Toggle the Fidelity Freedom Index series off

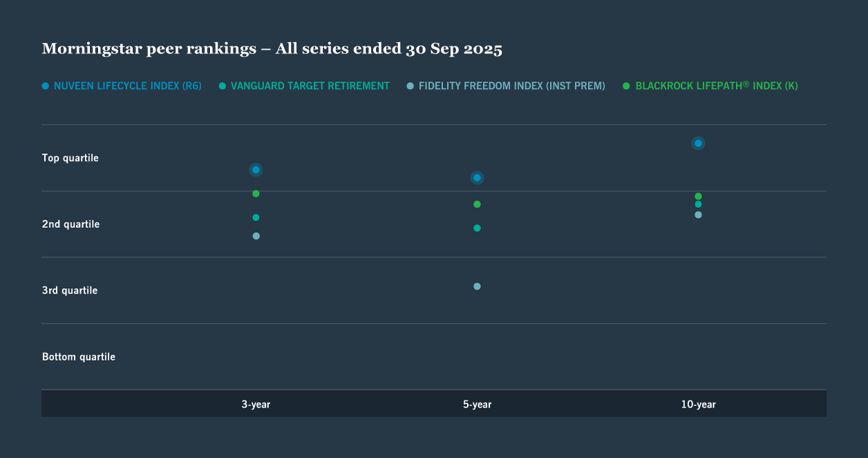[505, 86]
